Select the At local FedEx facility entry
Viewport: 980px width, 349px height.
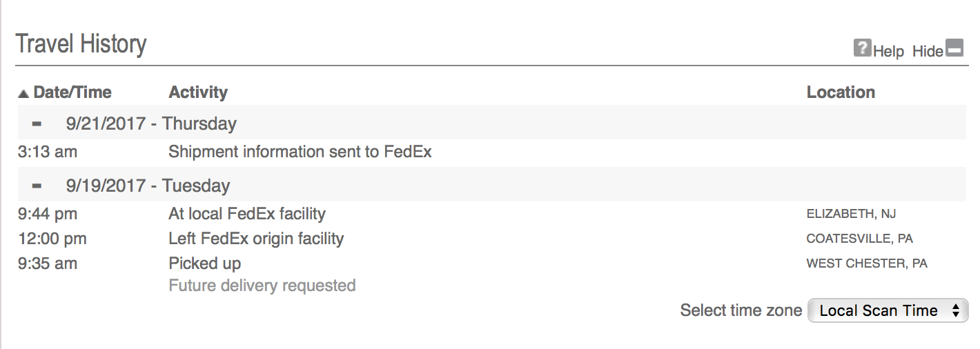point(247,214)
